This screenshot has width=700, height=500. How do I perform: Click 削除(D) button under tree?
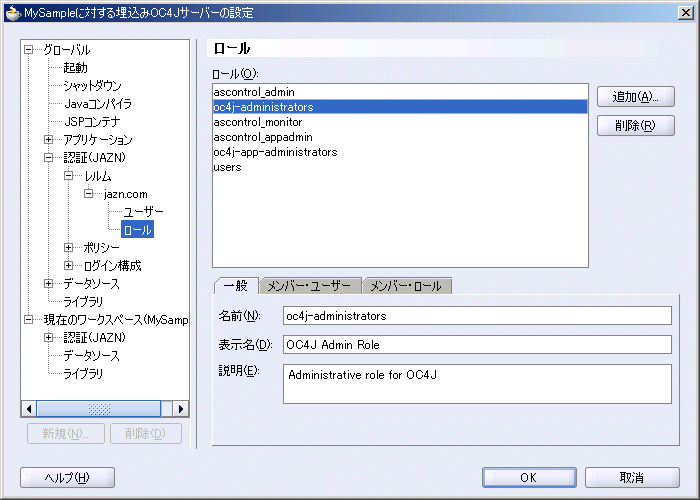click(146, 433)
